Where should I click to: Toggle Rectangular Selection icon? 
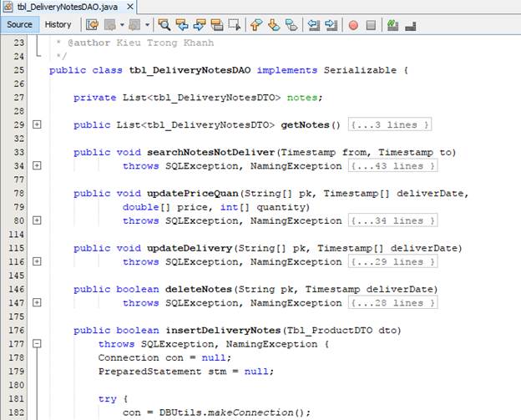point(235,24)
